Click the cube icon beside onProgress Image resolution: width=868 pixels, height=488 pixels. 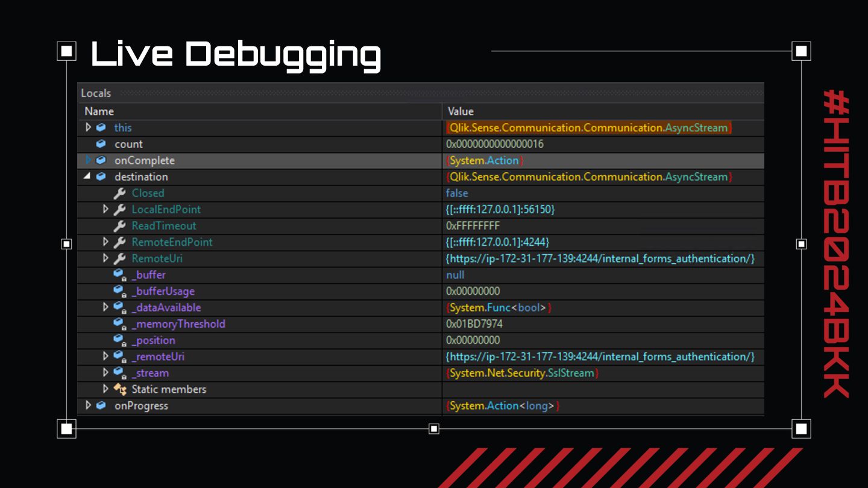[101, 405]
